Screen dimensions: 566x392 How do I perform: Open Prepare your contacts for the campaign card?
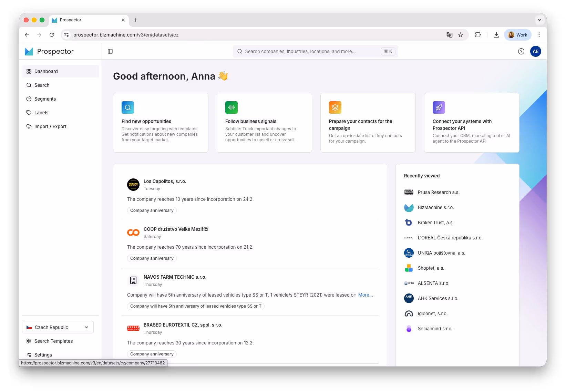(x=368, y=123)
